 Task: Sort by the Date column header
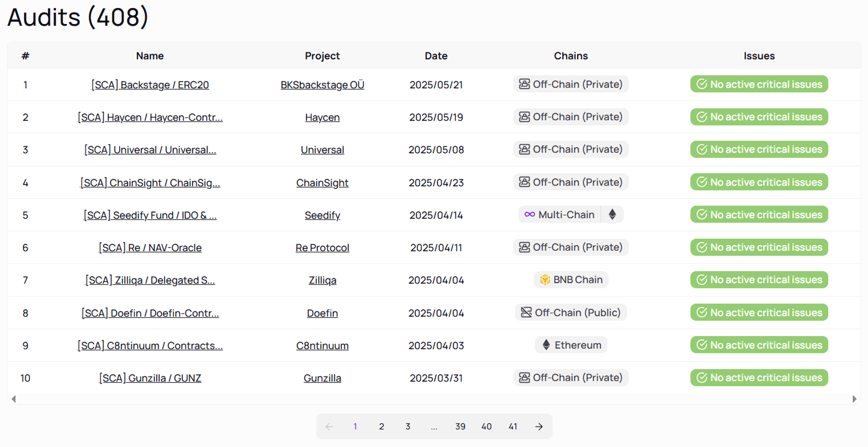[x=436, y=56]
